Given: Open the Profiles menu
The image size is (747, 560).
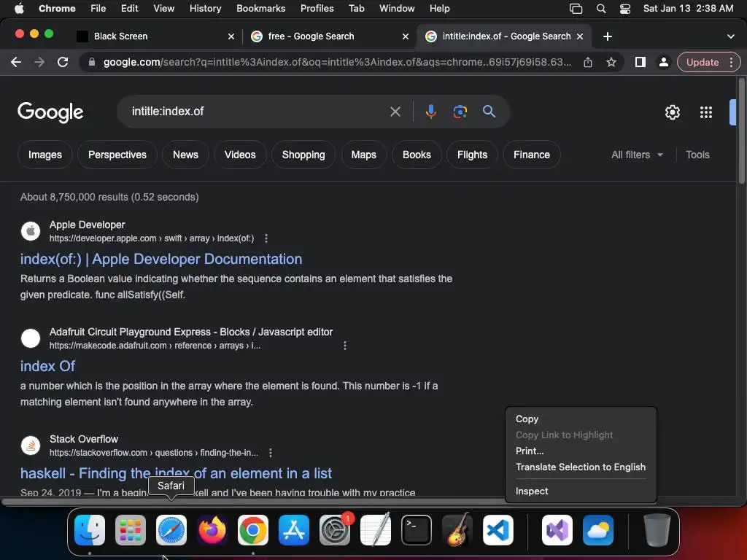Looking at the screenshot, I should point(317,9).
